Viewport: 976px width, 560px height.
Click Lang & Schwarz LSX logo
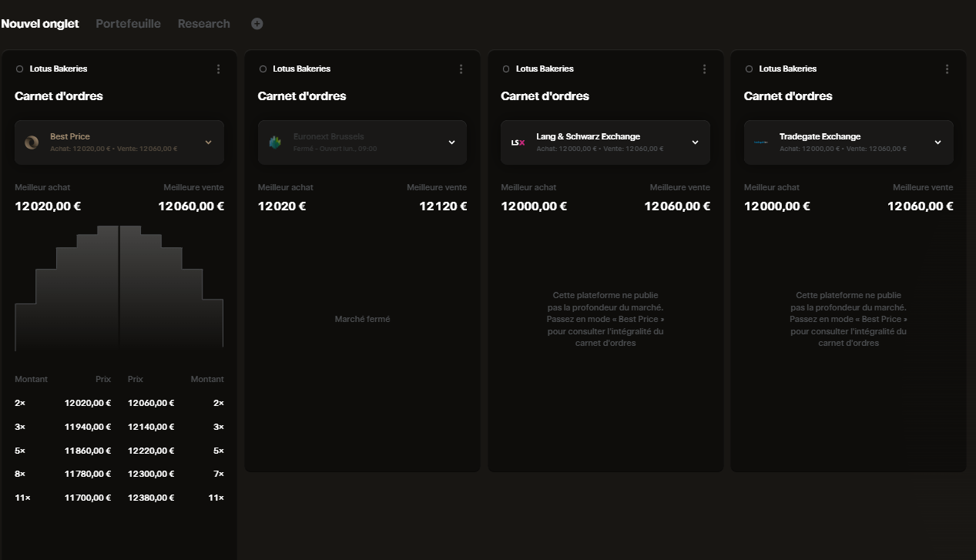[x=518, y=142]
